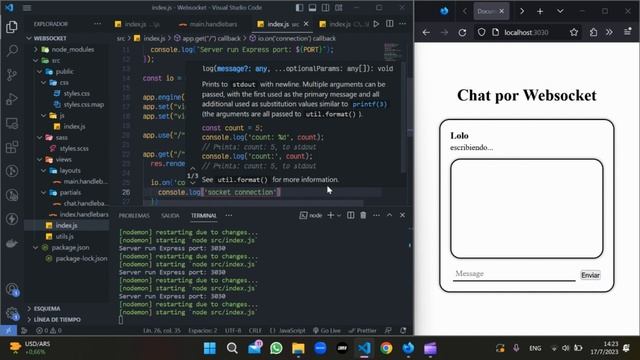Open a new browser tab
This screenshot has width=640, height=360.
(540, 11)
